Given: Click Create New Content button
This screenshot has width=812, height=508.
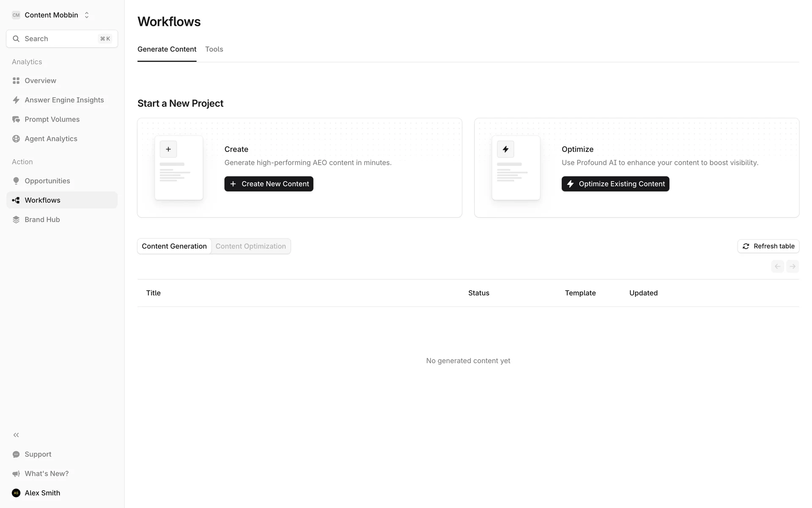Looking at the screenshot, I should point(269,184).
